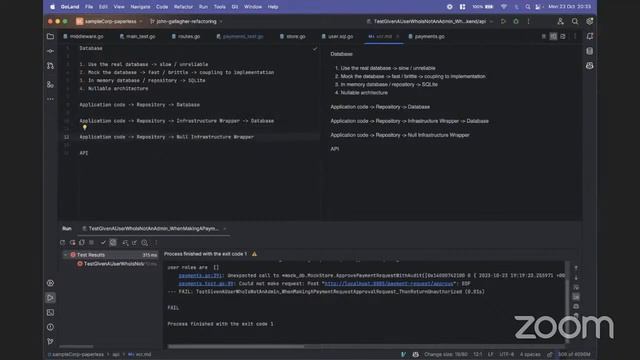
Task: Open the Copilot icon in right sidebar
Action: coord(590,66)
